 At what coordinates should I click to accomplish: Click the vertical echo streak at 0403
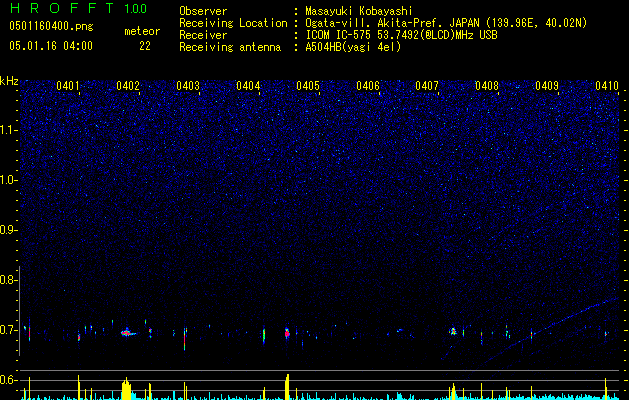pyautogui.click(x=185, y=339)
